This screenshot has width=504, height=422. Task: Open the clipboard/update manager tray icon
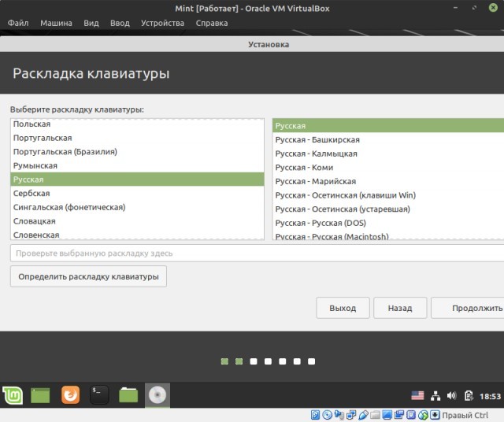pos(469,396)
